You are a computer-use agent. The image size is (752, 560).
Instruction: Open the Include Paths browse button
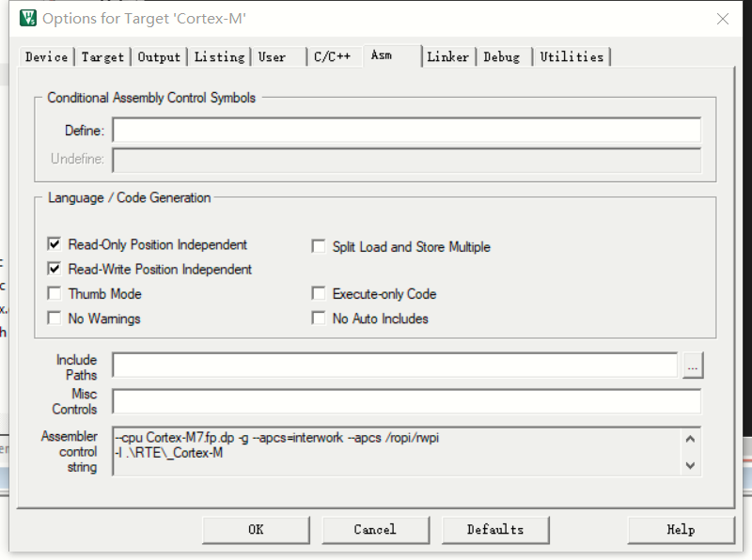[x=693, y=366]
